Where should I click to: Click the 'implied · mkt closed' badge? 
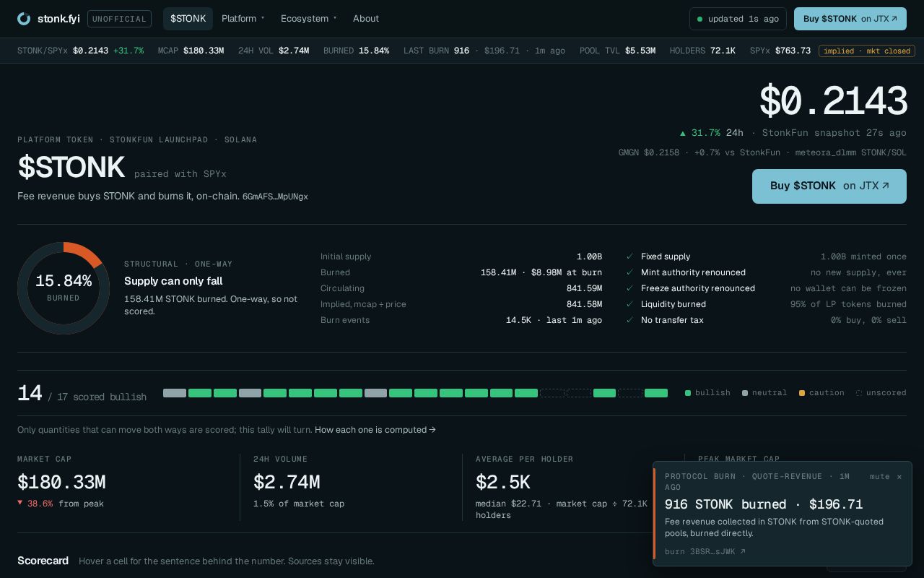[867, 51]
